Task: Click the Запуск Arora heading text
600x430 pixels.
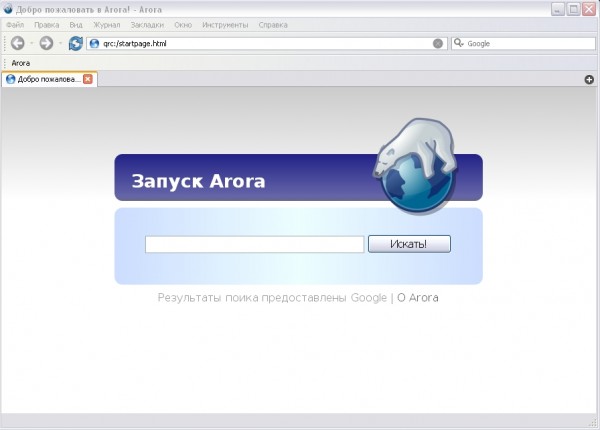Action: click(198, 181)
